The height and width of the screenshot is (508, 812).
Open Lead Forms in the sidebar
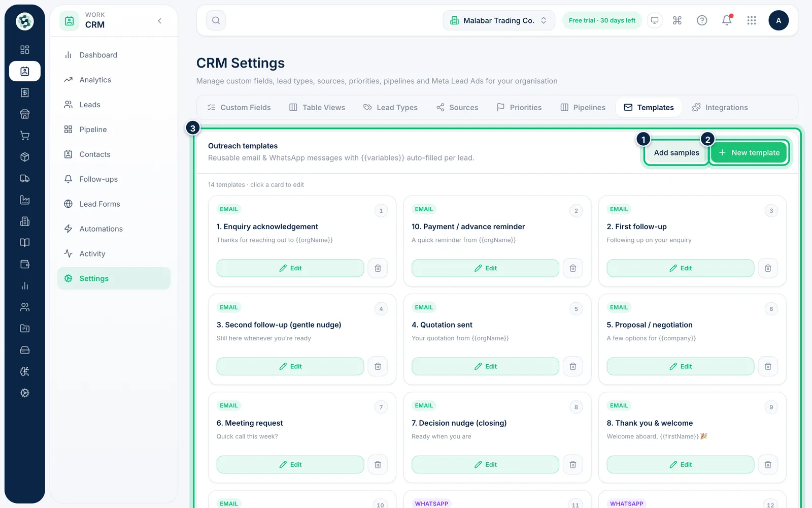click(114, 204)
